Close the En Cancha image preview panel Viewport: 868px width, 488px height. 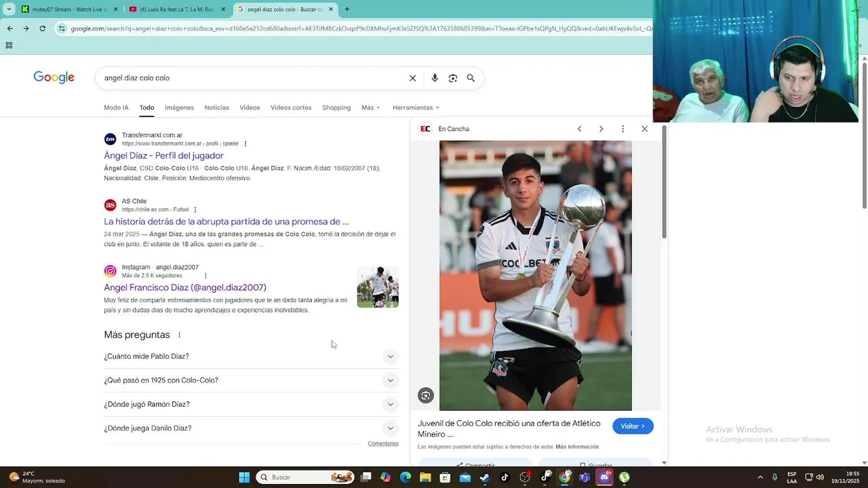tap(644, 129)
